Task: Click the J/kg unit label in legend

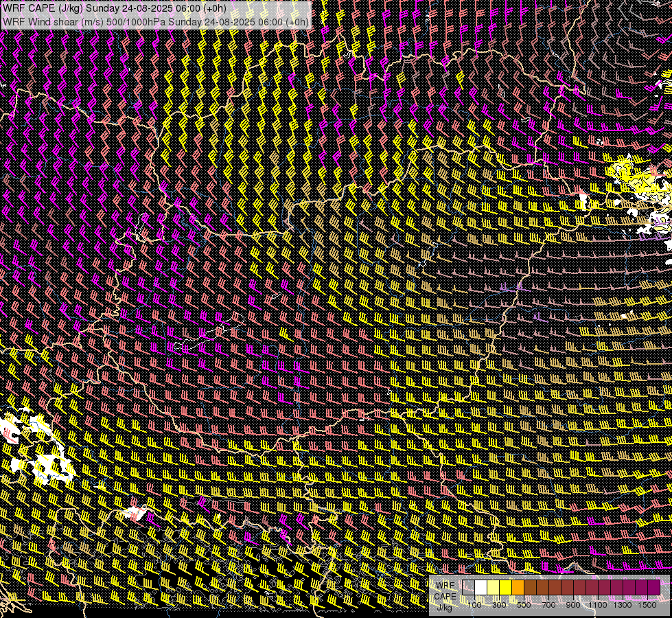Action: (x=445, y=608)
